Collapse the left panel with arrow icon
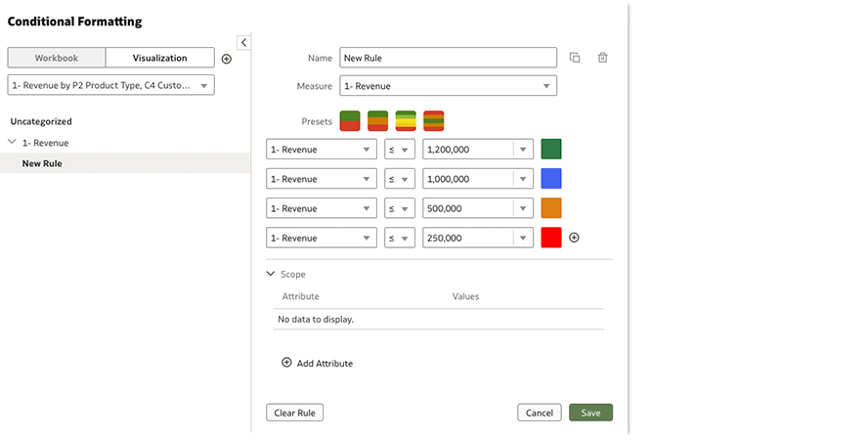This screenshot has width=868, height=440. (x=243, y=42)
